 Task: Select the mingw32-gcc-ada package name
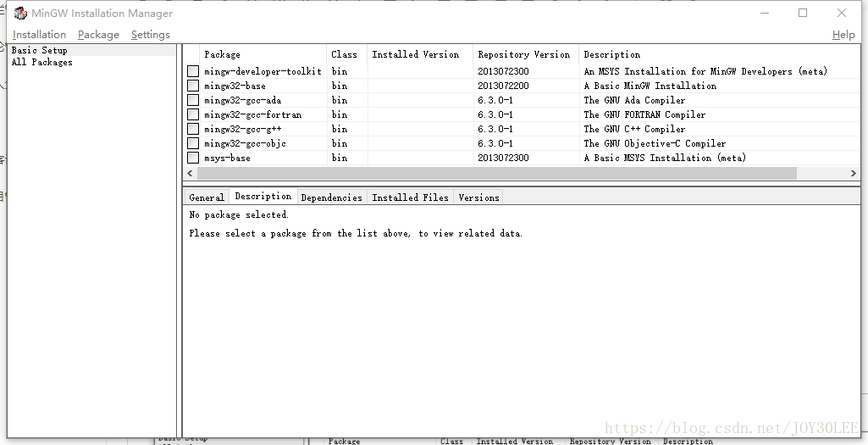(x=242, y=100)
